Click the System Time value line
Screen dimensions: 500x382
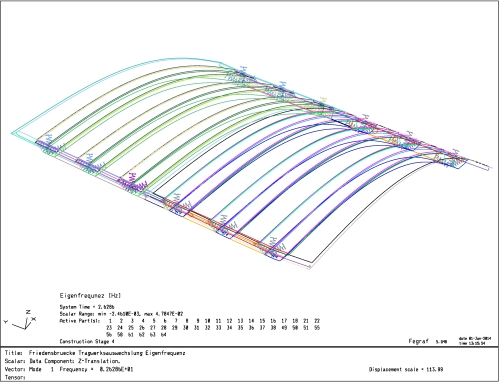click(87, 307)
